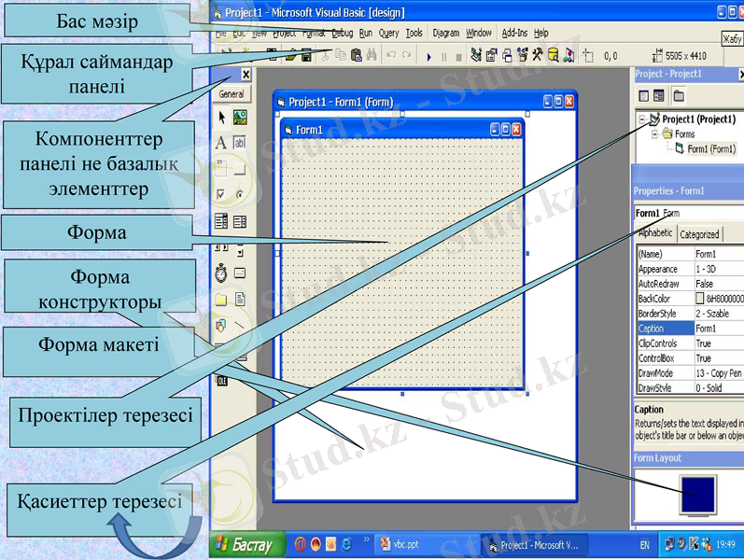Open the Properties Window toolbar icon

point(492,55)
